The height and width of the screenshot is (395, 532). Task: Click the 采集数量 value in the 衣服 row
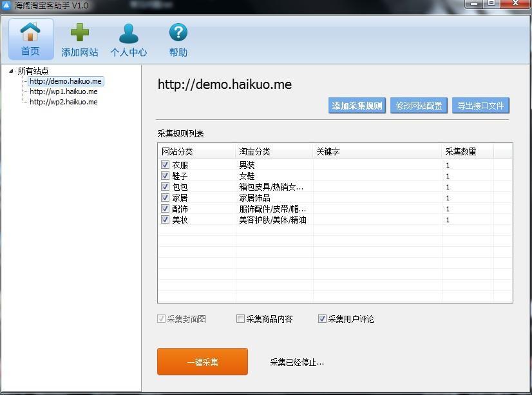coord(448,165)
